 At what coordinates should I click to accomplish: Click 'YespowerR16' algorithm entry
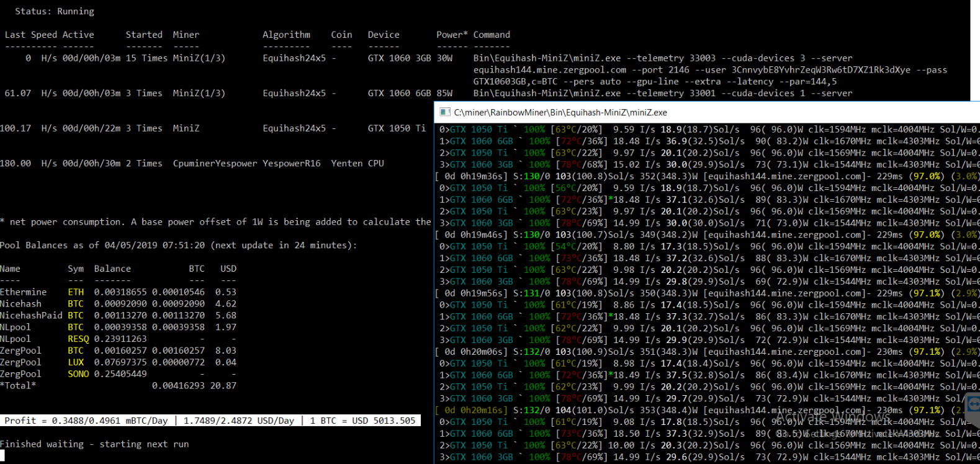tap(292, 163)
